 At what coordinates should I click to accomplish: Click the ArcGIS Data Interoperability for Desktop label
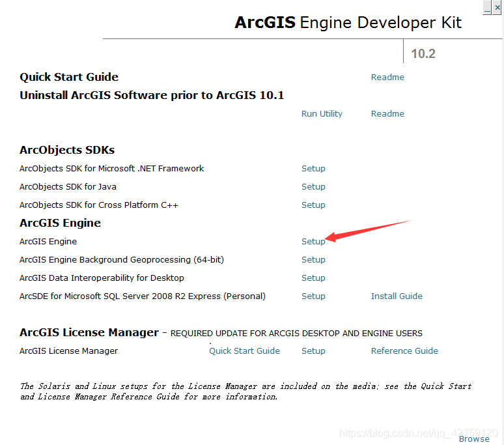pos(102,278)
